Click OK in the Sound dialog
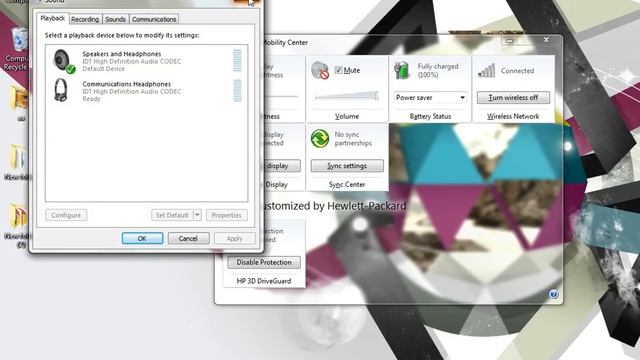 coord(142,238)
